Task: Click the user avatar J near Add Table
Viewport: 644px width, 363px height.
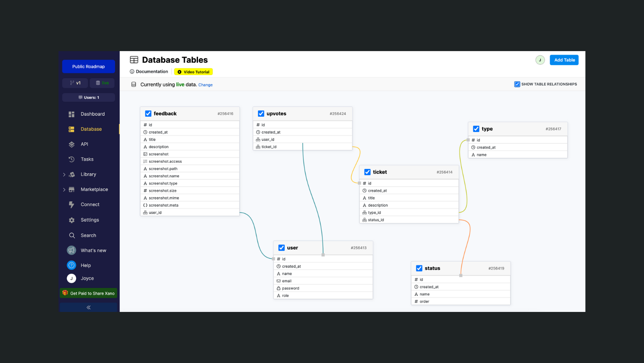Action: [x=540, y=60]
